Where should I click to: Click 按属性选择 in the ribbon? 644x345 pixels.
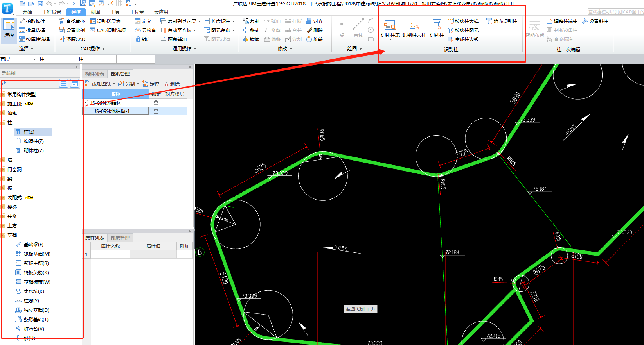point(34,39)
